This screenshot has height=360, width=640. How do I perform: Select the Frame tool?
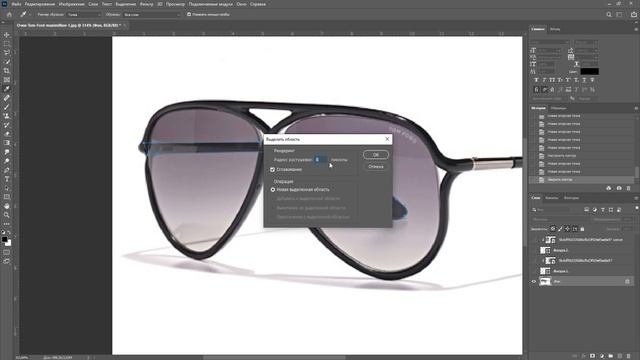pyautogui.click(x=7, y=80)
